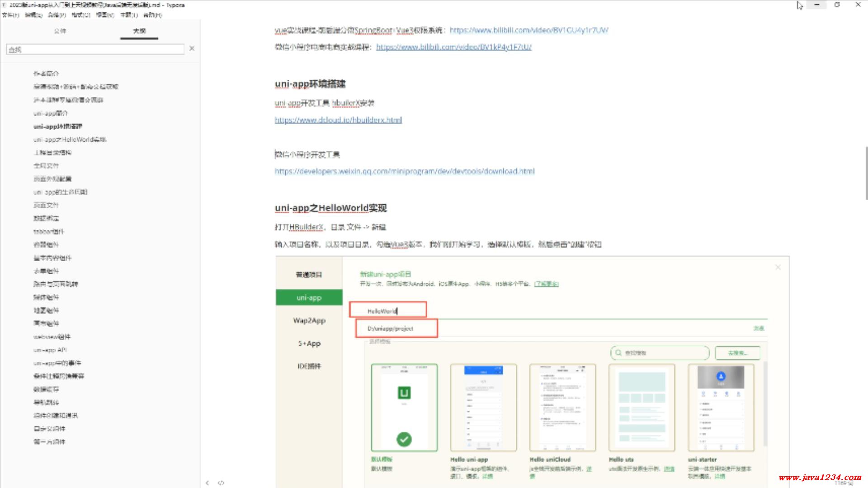Open the bilibili SpringBoot Vue3 video link
The height and width of the screenshot is (488, 868).
tap(529, 30)
